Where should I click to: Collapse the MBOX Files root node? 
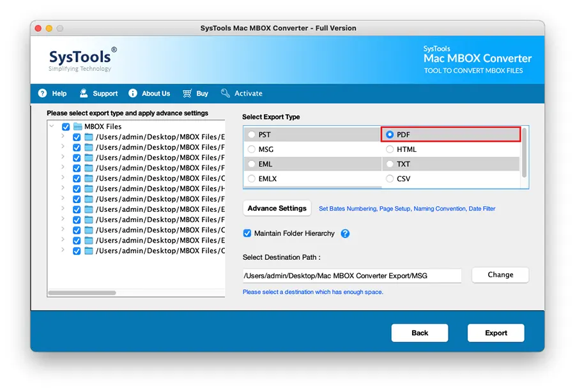(x=52, y=126)
